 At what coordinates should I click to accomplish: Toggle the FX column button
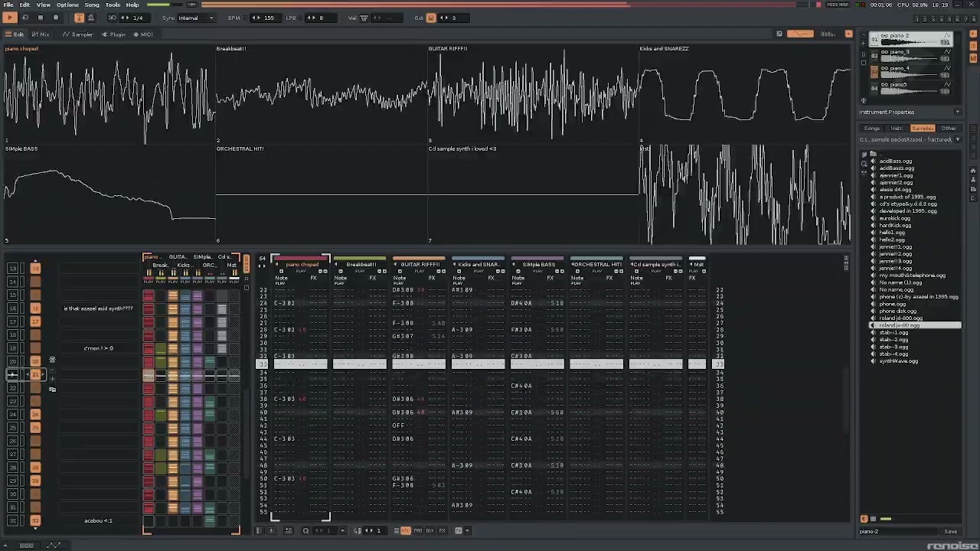(441, 531)
